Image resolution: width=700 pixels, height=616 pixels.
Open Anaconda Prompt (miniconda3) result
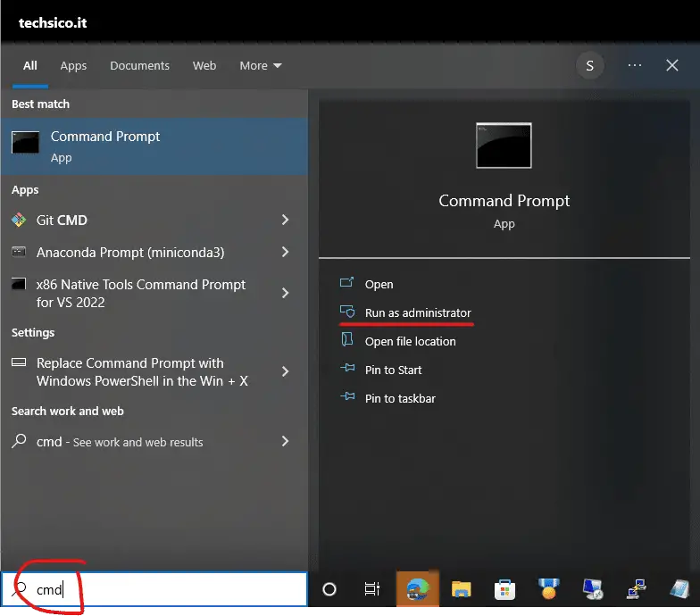point(154,252)
